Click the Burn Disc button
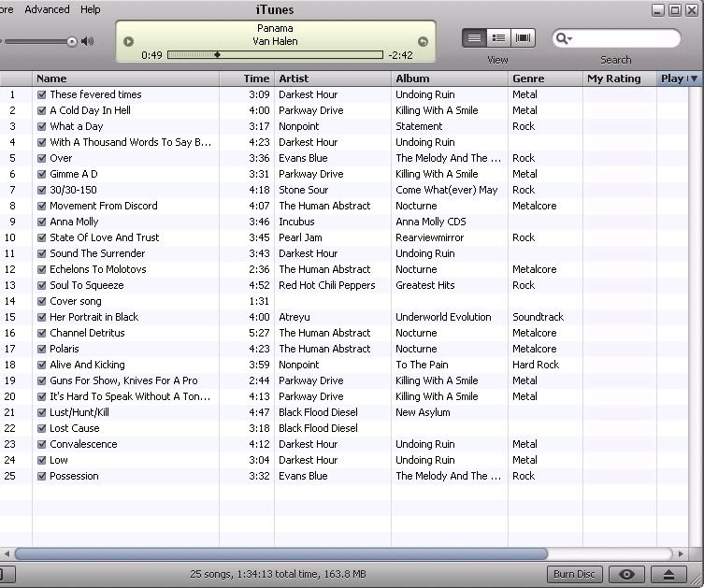This screenshot has width=704, height=588. [x=574, y=574]
